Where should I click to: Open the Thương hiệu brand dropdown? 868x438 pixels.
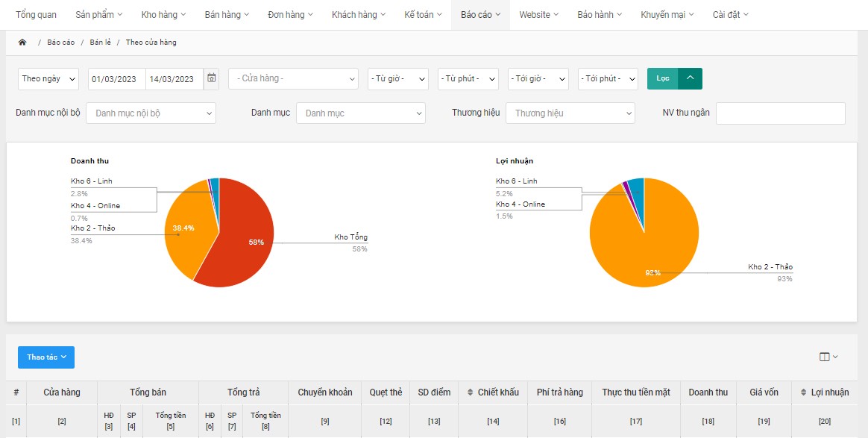point(570,113)
